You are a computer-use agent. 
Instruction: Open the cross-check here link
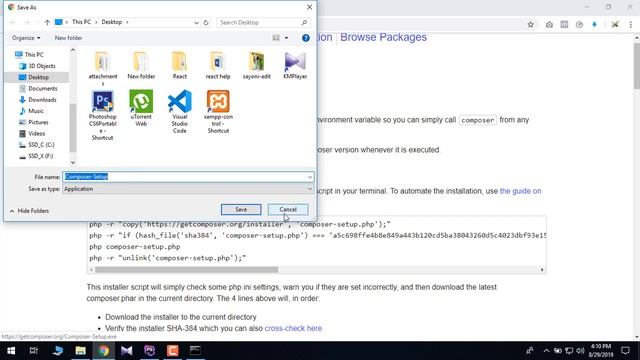coord(293,328)
